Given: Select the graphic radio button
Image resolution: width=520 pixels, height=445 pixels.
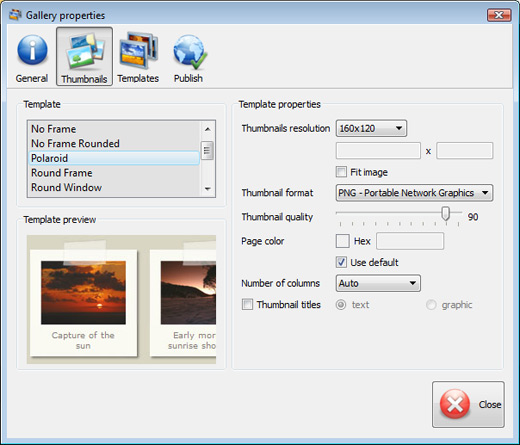Looking at the screenshot, I should pos(431,305).
